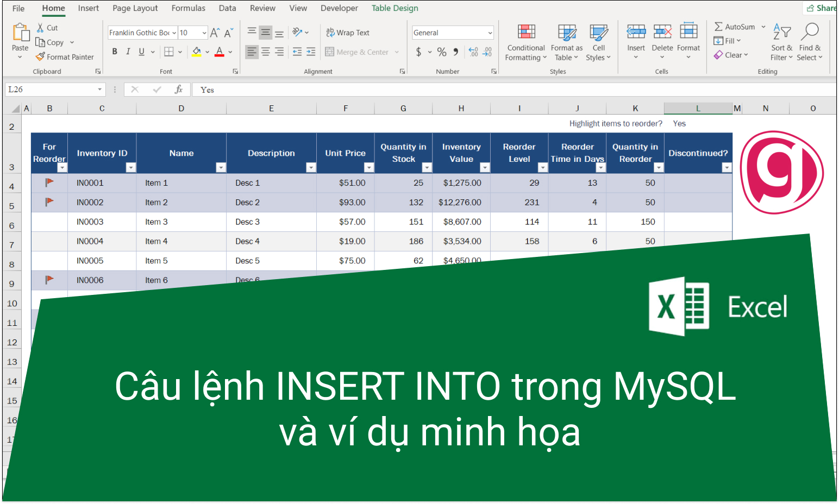This screenshot has width=839, height=504.
Task: Apply Percent Style number formatting
Action: (442, 52)
